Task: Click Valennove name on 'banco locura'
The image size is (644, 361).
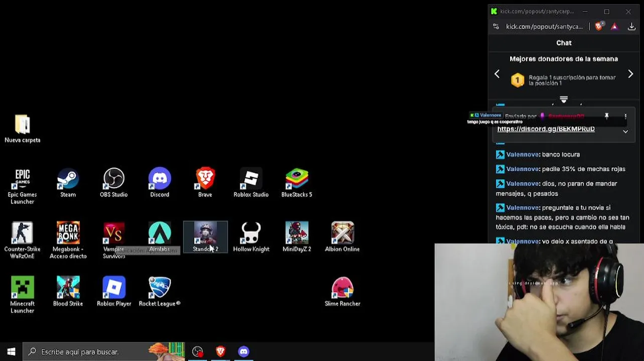Action: [523, 154]
